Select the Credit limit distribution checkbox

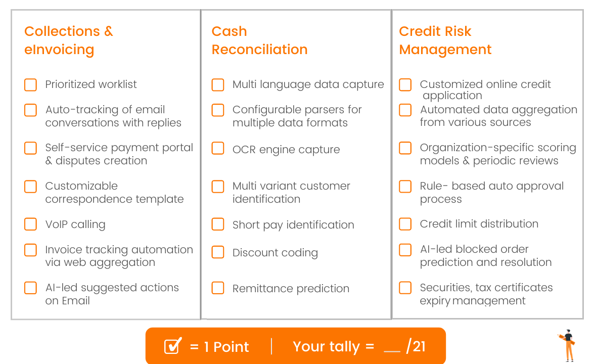(405, 223)
